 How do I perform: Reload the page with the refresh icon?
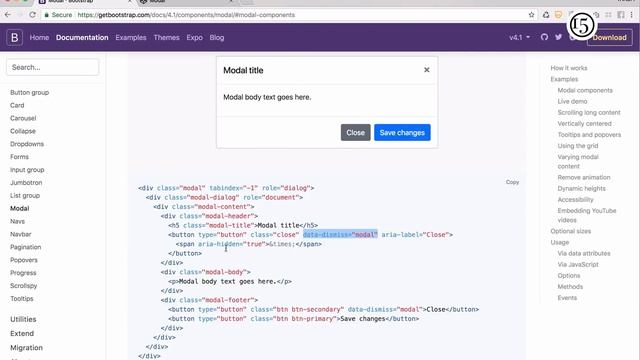click(32, 15)
